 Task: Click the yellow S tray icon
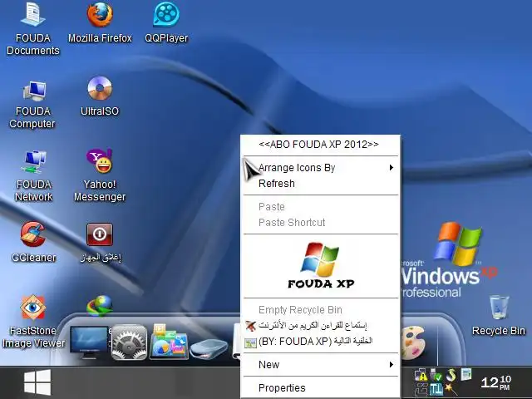point(451,375)
